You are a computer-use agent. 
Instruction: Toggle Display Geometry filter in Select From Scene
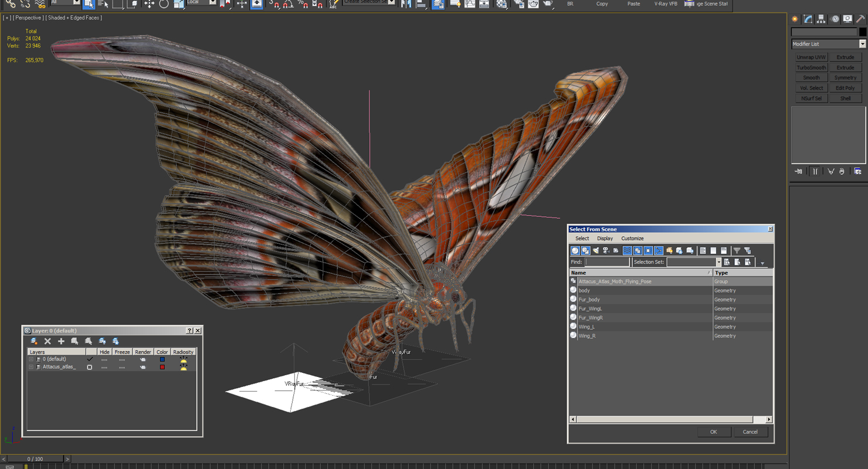coord(575,251)
